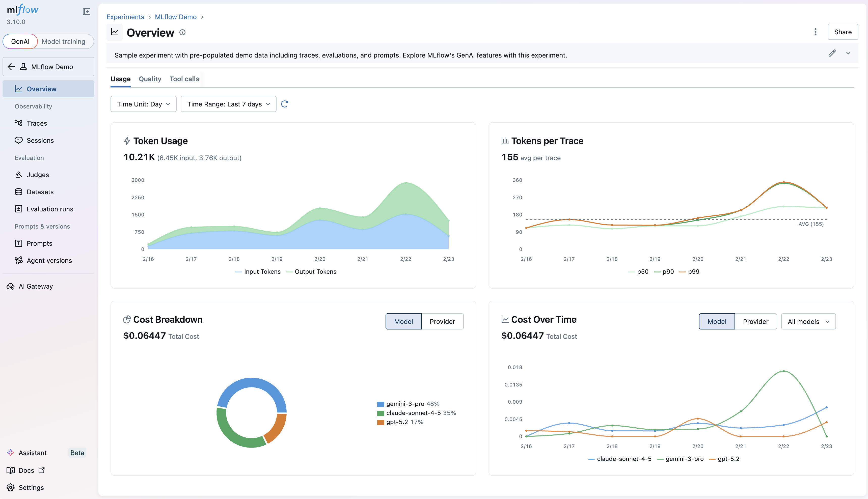
Task: Open the Time Unit: Day dropdown
Action: (x=143, y=104)
